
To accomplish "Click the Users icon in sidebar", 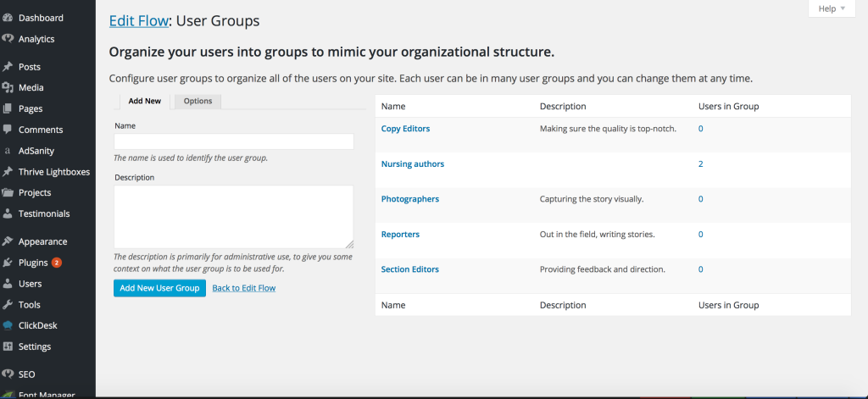I will [8, 284].
